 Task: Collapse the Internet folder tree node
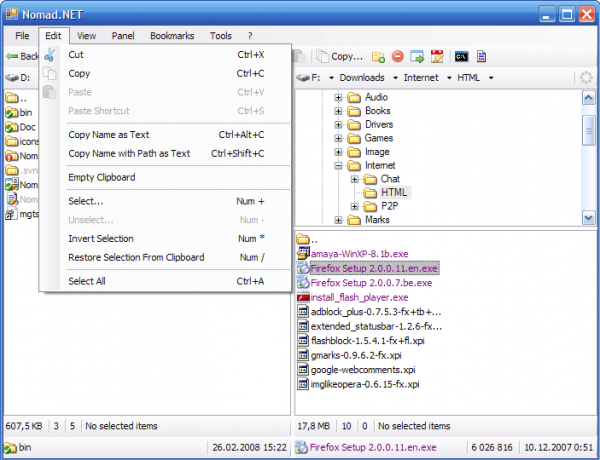pyautogui.click(x=339, y=165)
